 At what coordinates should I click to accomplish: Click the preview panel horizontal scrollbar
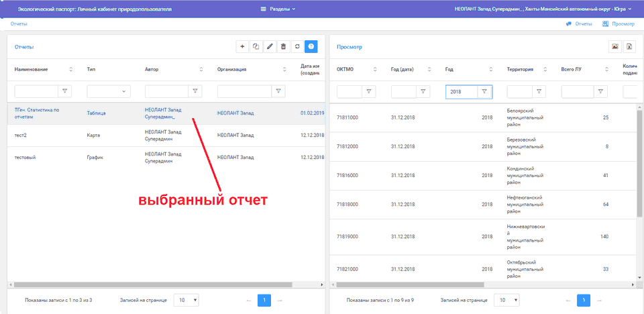coord(410,284)
